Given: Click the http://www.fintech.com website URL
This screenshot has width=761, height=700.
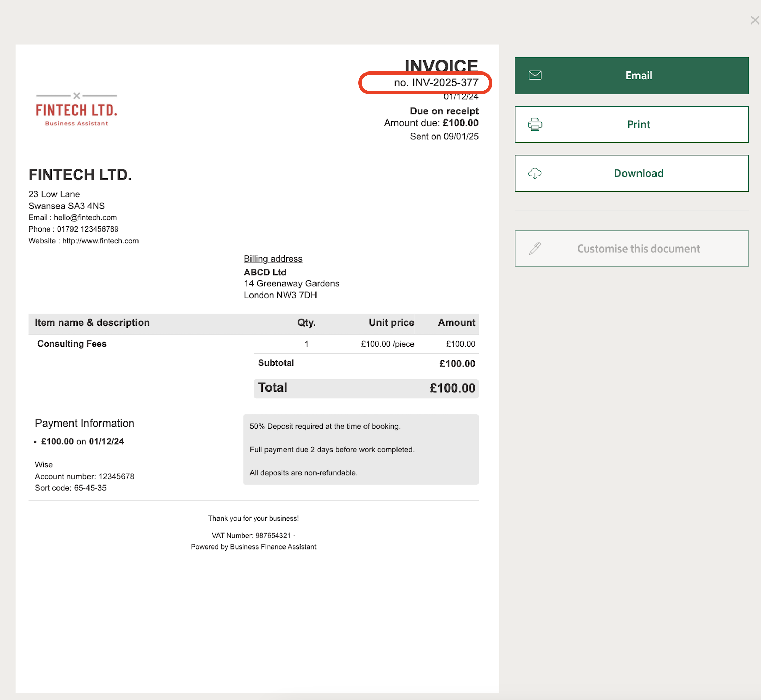Looking at the screenshot, I should coord(100,241).
